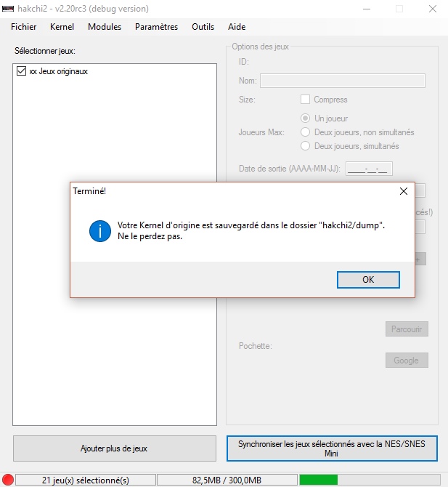Open the Outils menu
This screenshot has height=487, width=448.
203,27
